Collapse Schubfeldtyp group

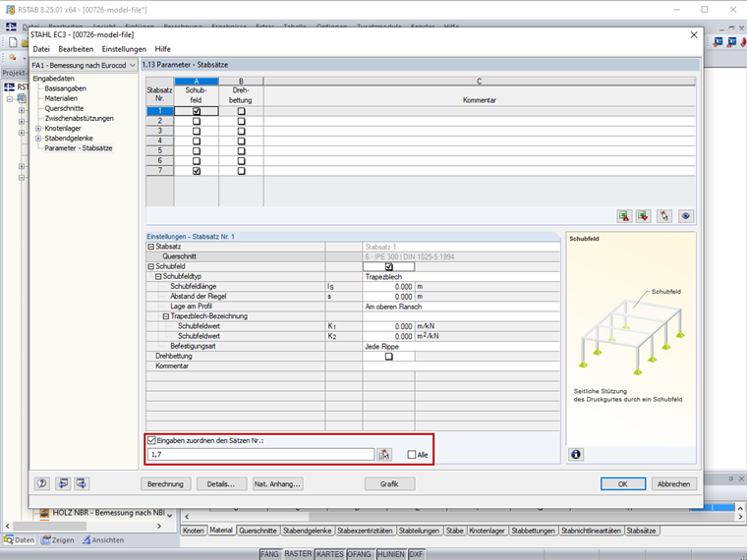point(158,277)
